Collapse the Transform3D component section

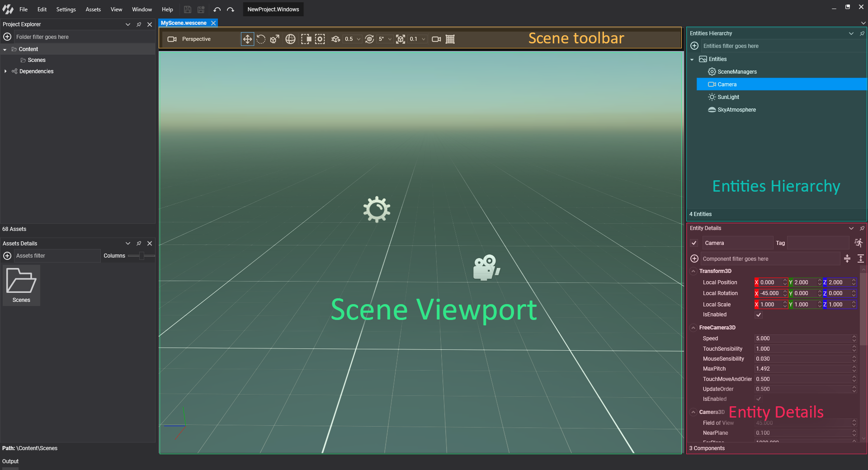693,271
